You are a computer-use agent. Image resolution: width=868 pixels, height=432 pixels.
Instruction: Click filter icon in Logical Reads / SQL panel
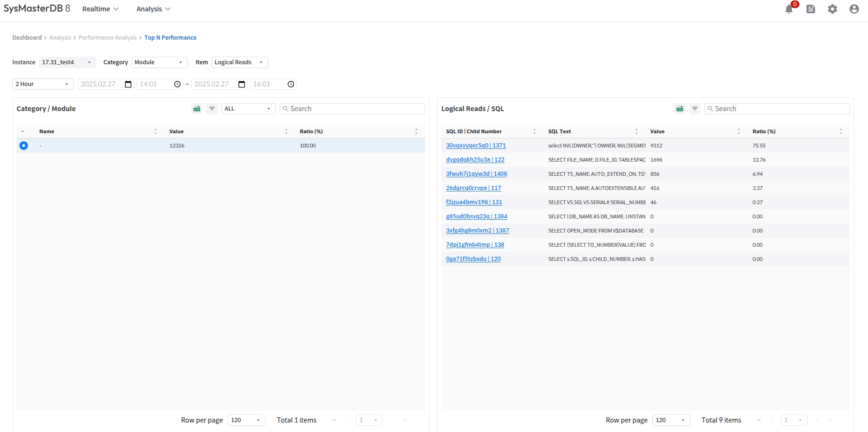(x=695, y=109)
